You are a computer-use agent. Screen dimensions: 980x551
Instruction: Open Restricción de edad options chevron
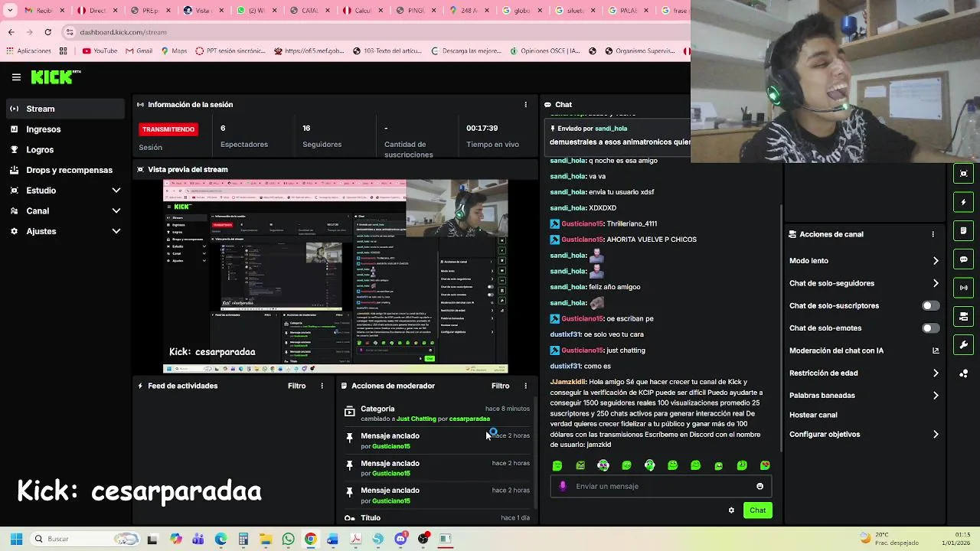936,373
